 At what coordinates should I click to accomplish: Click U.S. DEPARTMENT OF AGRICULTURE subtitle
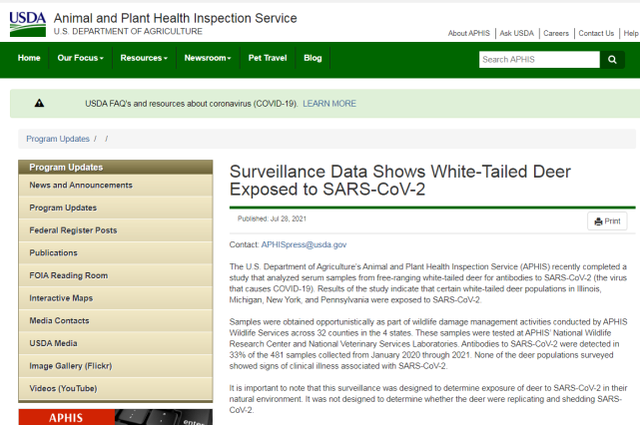point(128,31)
